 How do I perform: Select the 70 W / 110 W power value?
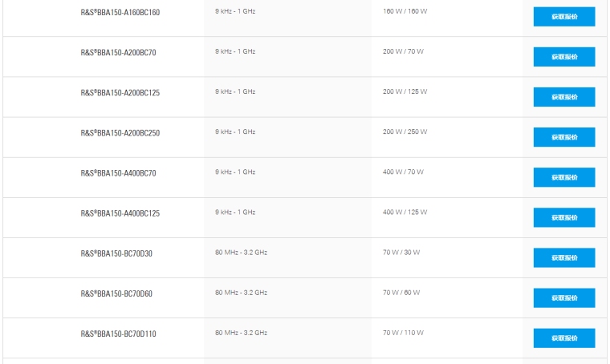[x=403, y=332]
